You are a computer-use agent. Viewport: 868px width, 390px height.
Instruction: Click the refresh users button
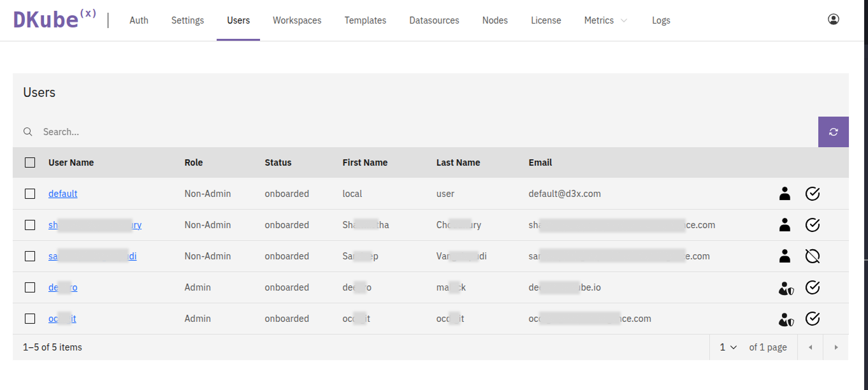click(x=833, y=132)
